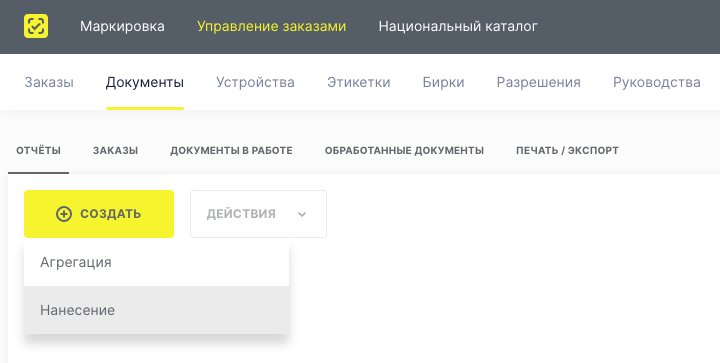Open ОБРАБОТАННЫЕ ДОКУМЕНТЫ sub-tab
The width and height of the screenshot is (720, 363).
(x=404, y=151)
